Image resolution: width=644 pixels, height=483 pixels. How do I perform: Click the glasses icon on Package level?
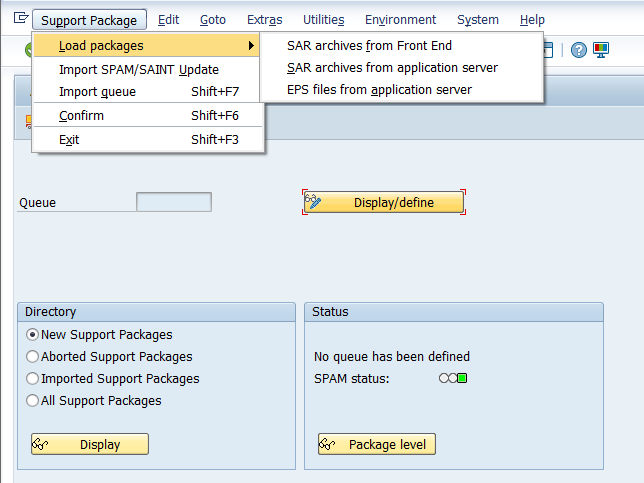[x=327, y=444]
